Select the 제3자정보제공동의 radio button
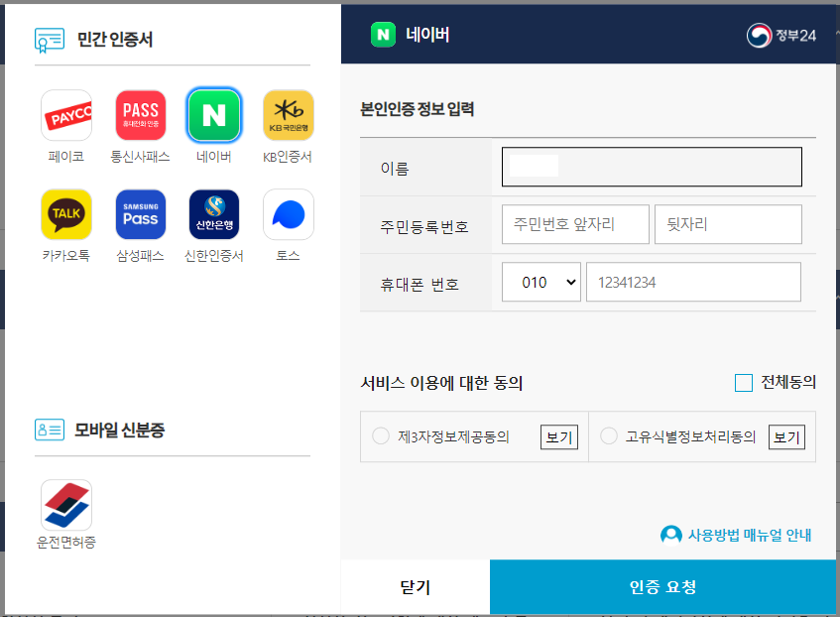Image resolution: width=840 pixels, height=617 pixels. tap(381, 435)
